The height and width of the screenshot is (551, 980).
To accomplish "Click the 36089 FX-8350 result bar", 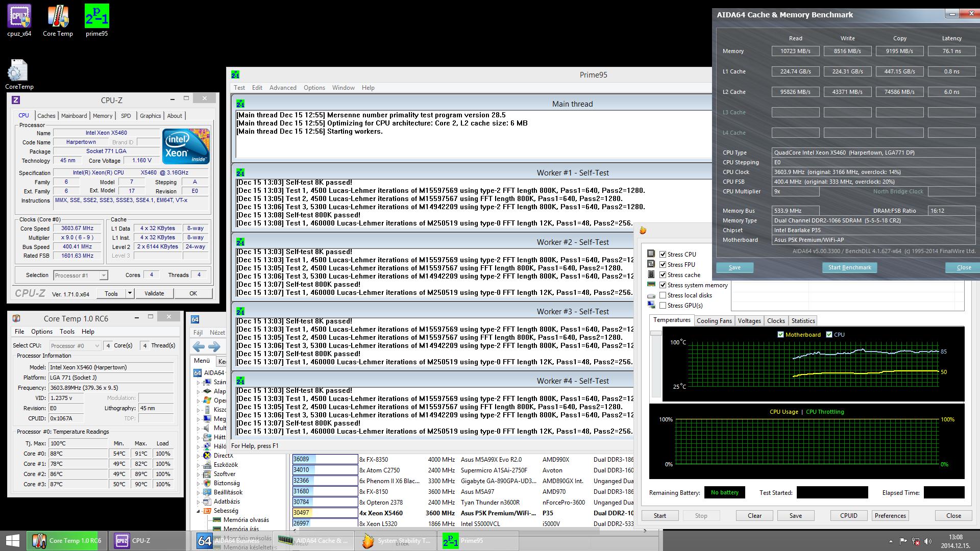I will [325, 459].
